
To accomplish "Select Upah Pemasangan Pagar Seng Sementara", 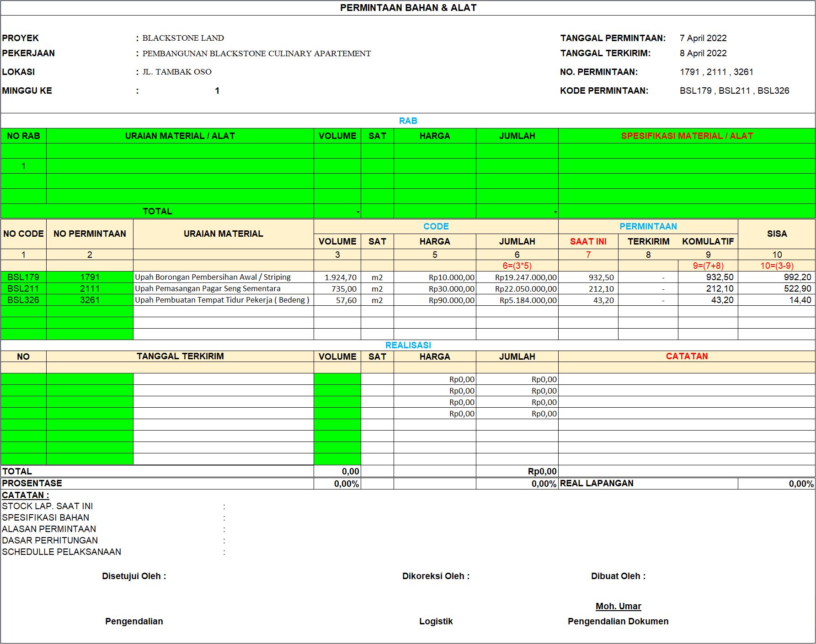I will tap(208, 288).
